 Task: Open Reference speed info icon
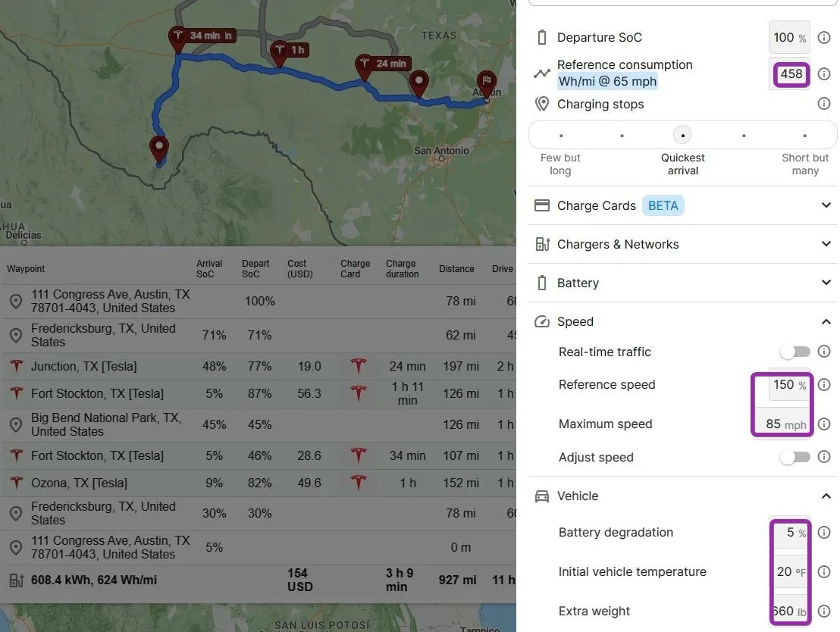pyautogui.click(x=824, y=384)
